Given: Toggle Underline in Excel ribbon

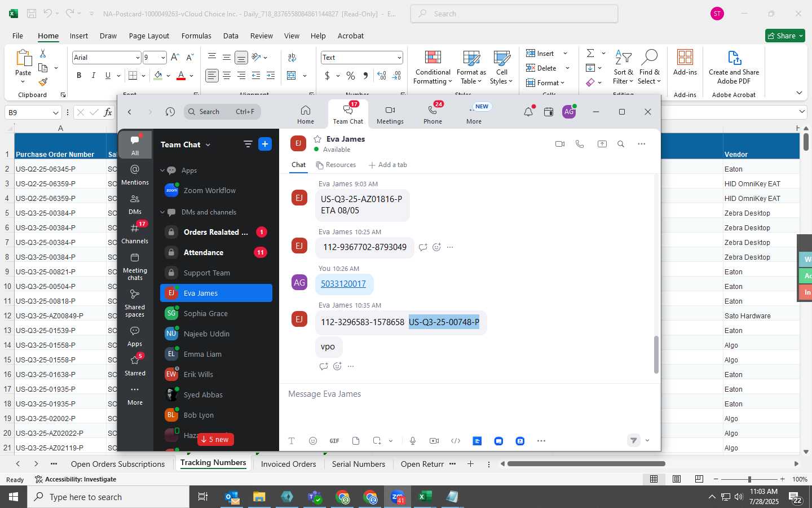Looking at the screenshot, I should tap(108, 75).
